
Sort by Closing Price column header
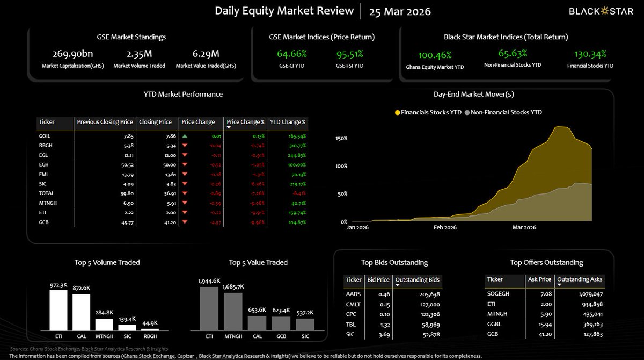155,122
